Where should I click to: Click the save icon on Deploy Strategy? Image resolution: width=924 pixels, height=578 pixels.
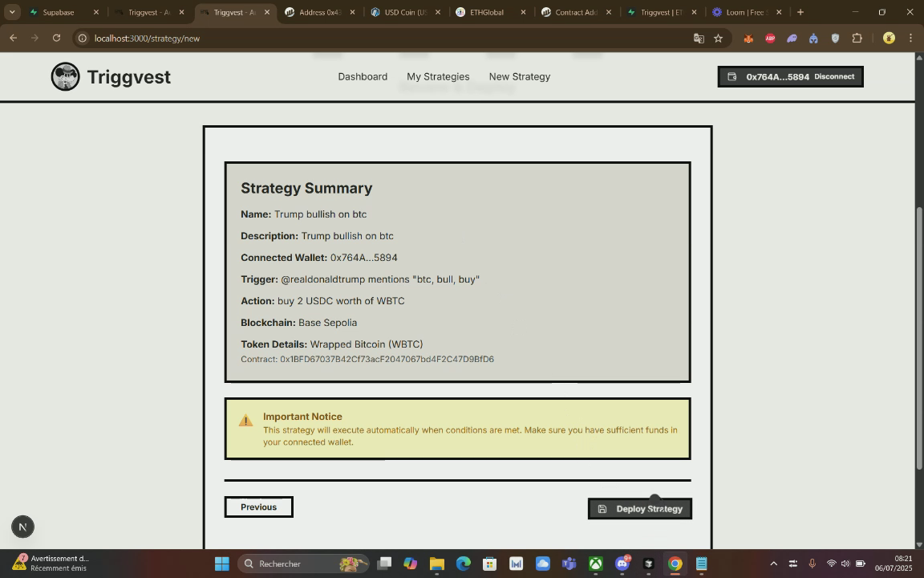pos(602,509)
